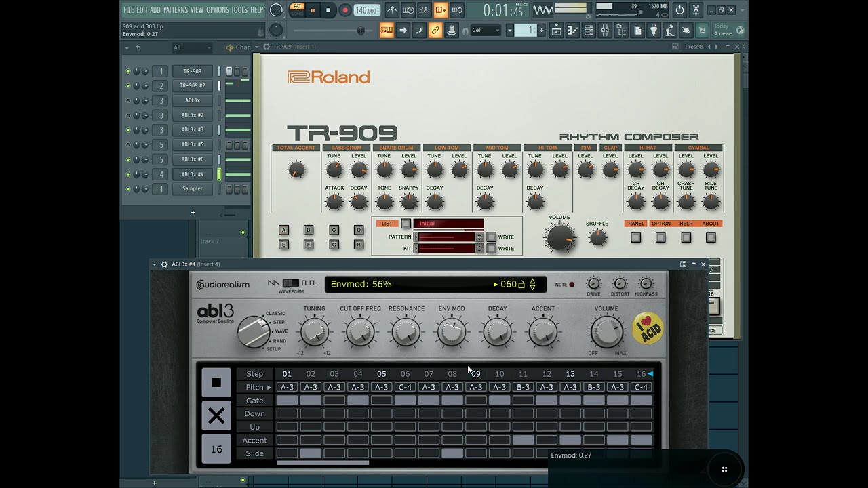Enable WRITE checkbox next to PATTERN
This screenshot has width=868, height=488.
coord(492,237)
